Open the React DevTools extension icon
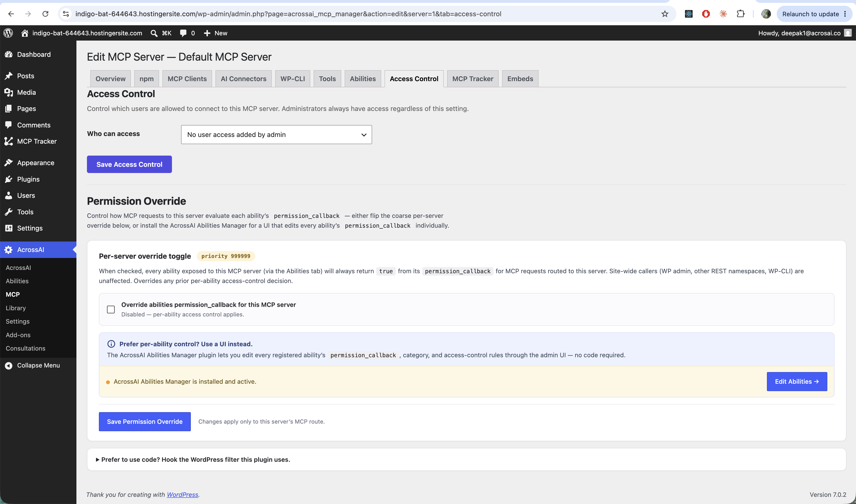Screen dimensions: 856x504 (x=689, y=14)
